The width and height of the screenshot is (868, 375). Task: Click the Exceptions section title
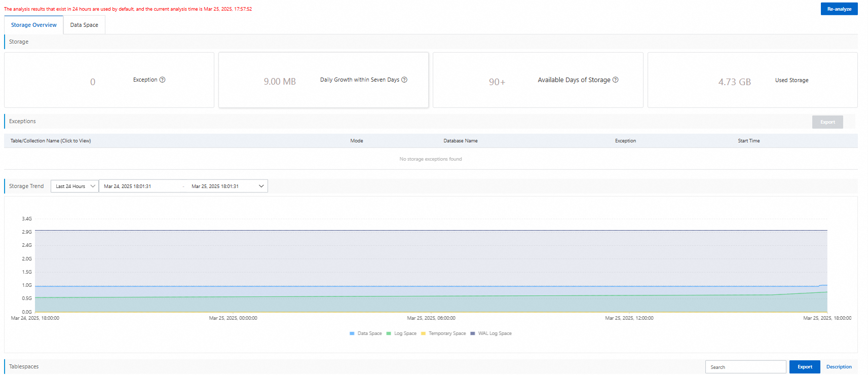click(22, 121)
